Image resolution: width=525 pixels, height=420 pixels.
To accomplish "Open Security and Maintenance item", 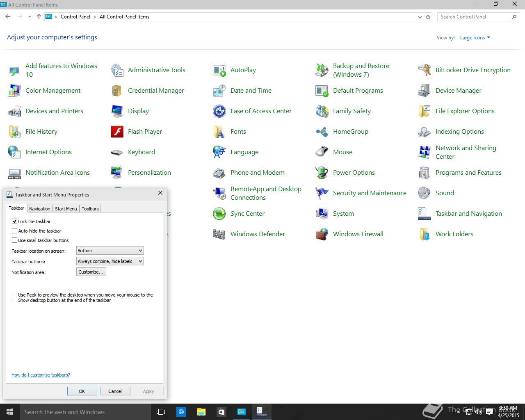I will coord(370,193).
